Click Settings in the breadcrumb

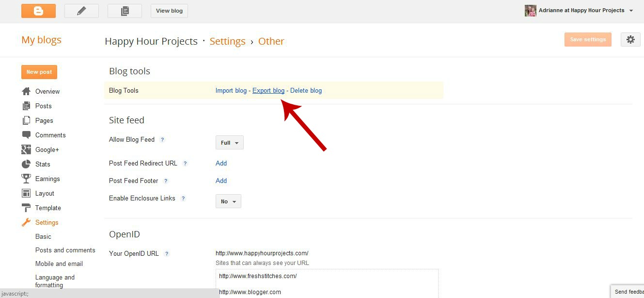(227, 41)
